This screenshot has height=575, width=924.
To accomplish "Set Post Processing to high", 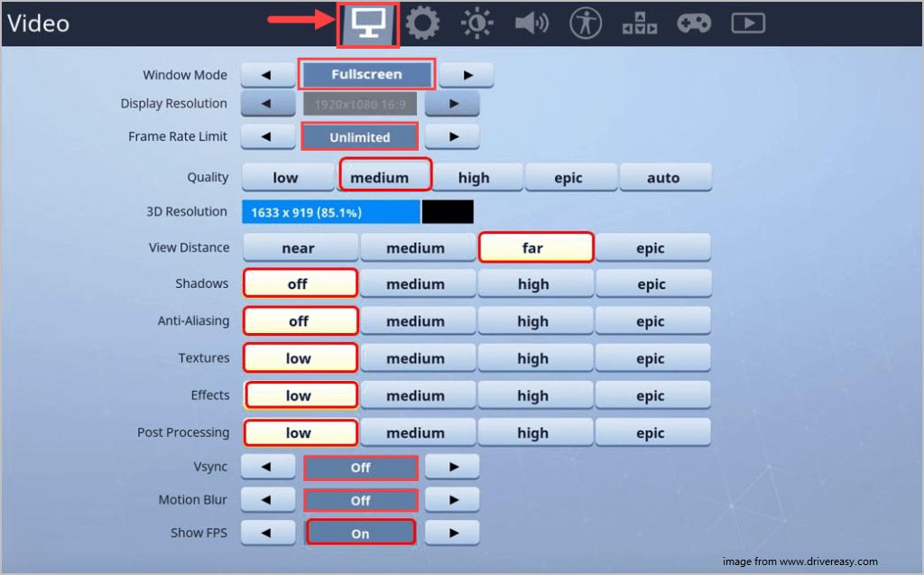I will pyautogui.click(x=535, y=432).
